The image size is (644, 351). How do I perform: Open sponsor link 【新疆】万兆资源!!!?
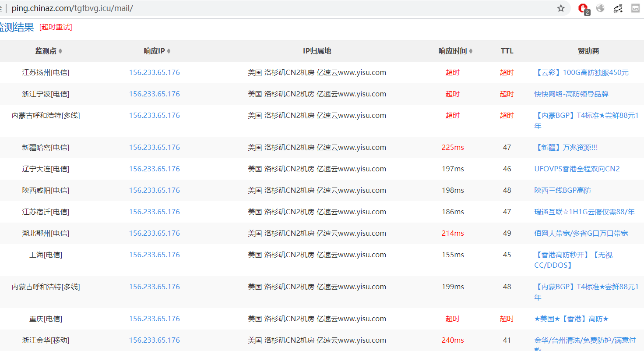point(566,148)
